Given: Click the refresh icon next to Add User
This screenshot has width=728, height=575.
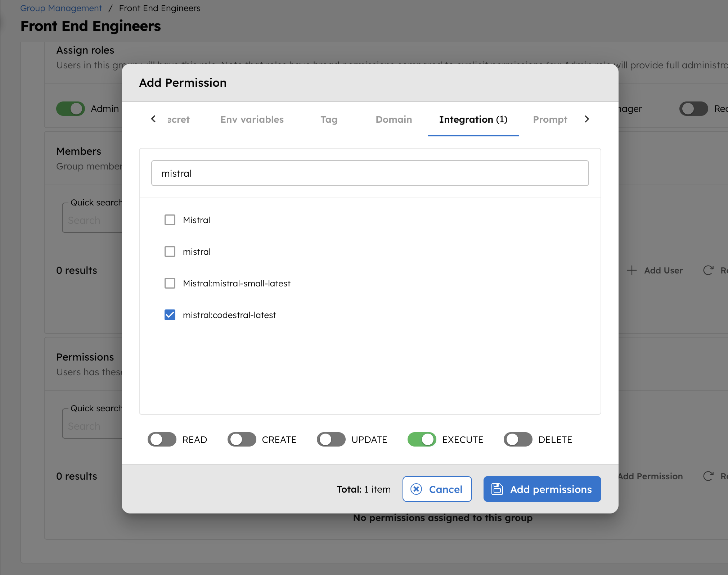Looking at the screenshot, I should (x=708, y=270).
